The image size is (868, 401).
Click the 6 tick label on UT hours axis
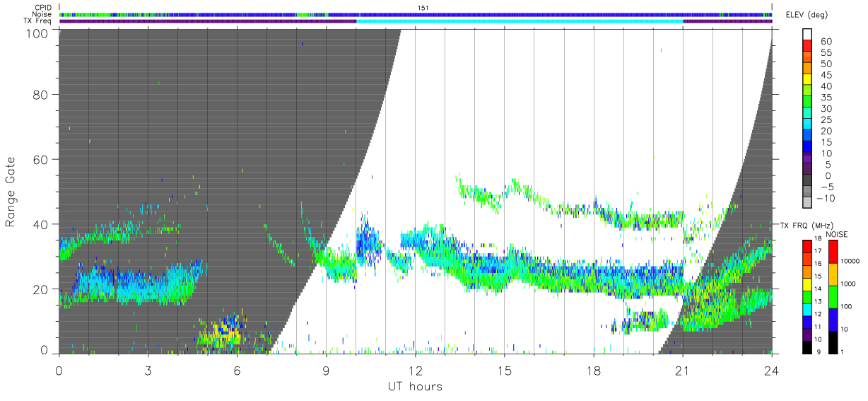click(x=237, y=370)
